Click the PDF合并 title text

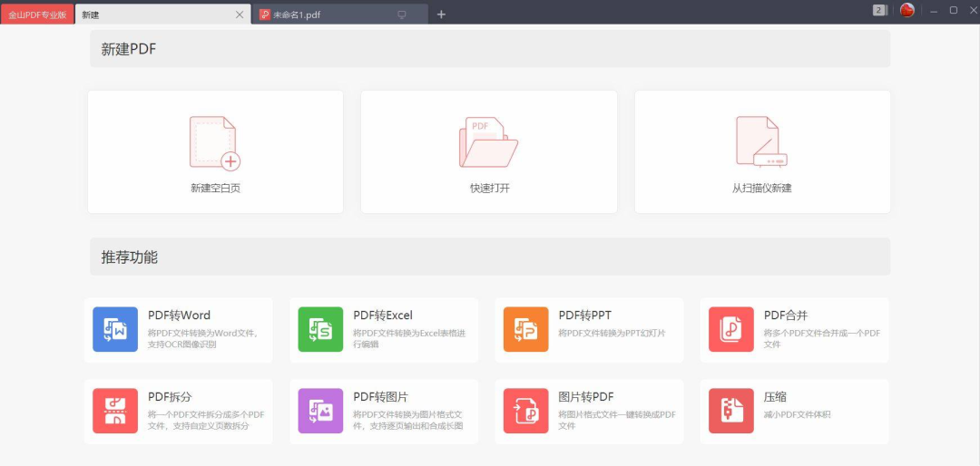pos(786,316)
